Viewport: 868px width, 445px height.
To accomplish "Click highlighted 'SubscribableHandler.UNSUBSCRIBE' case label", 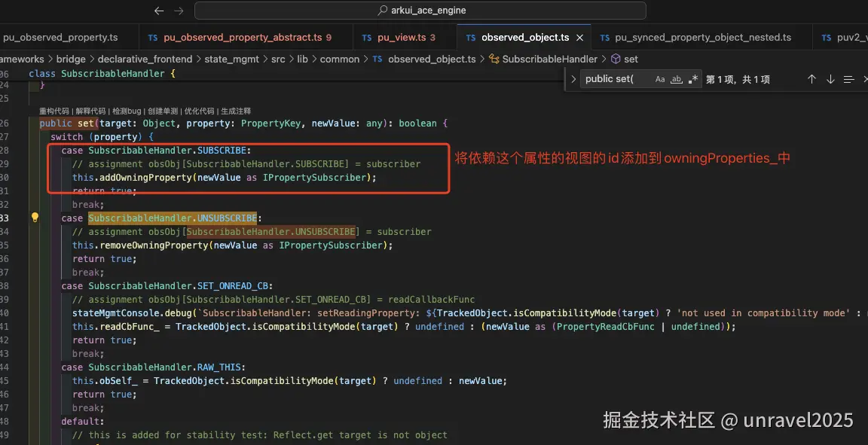I will 173,218.
